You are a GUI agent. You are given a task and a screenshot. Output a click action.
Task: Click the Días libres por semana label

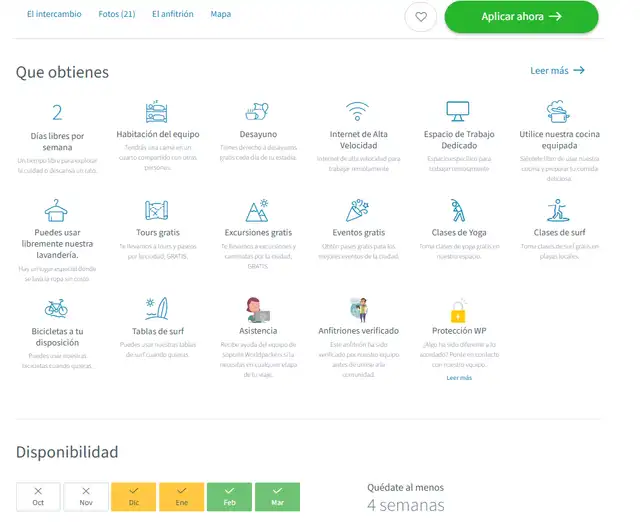click(57, 142)
